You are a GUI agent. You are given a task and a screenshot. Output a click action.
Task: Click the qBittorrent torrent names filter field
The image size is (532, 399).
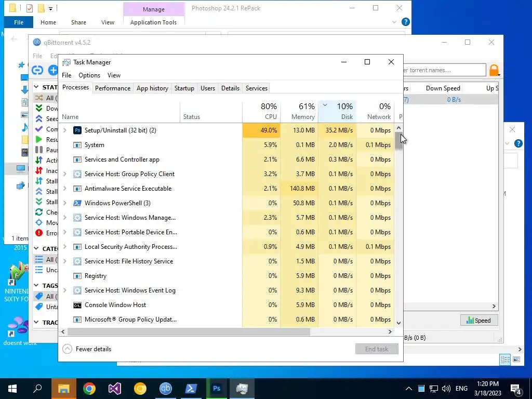[445, 70]
